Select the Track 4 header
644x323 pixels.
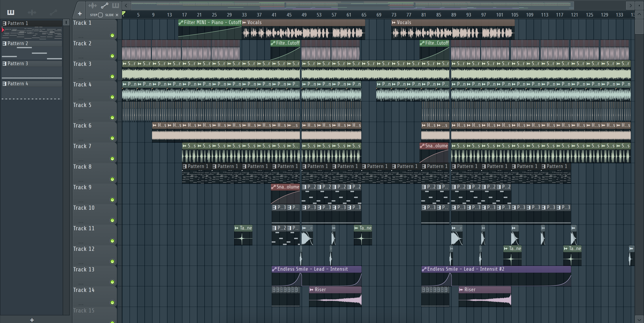(95, 91)
